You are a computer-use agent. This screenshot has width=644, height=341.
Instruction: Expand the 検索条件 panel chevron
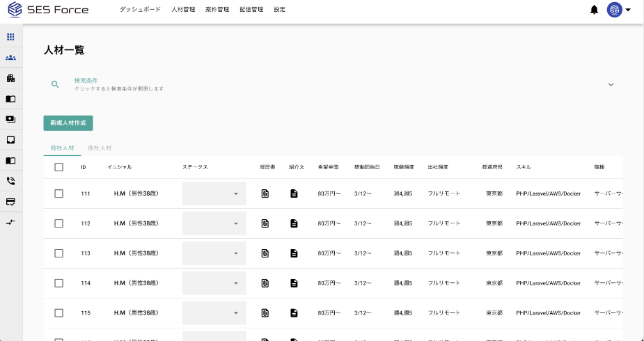click(x=611, y=84)
